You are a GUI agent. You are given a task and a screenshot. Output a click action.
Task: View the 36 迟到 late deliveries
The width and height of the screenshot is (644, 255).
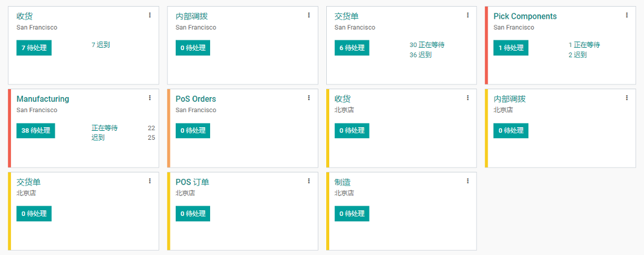click(x=421, y=55)
